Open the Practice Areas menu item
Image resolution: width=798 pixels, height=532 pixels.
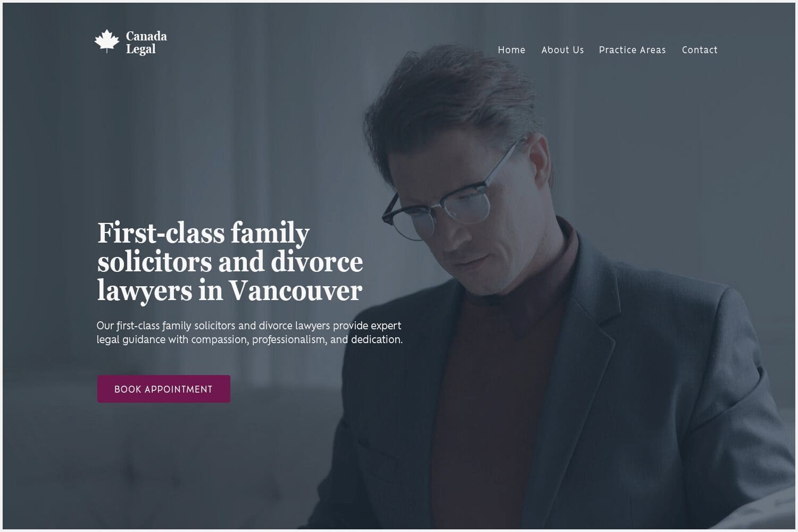632,50
